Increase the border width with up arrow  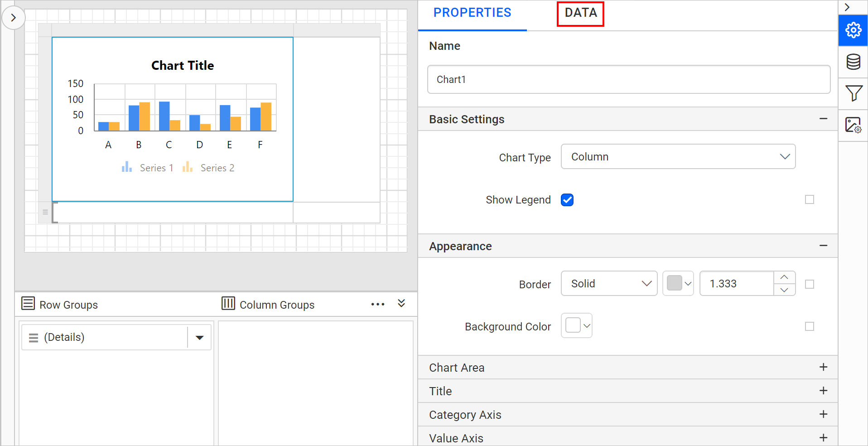[x=785, y=277]
